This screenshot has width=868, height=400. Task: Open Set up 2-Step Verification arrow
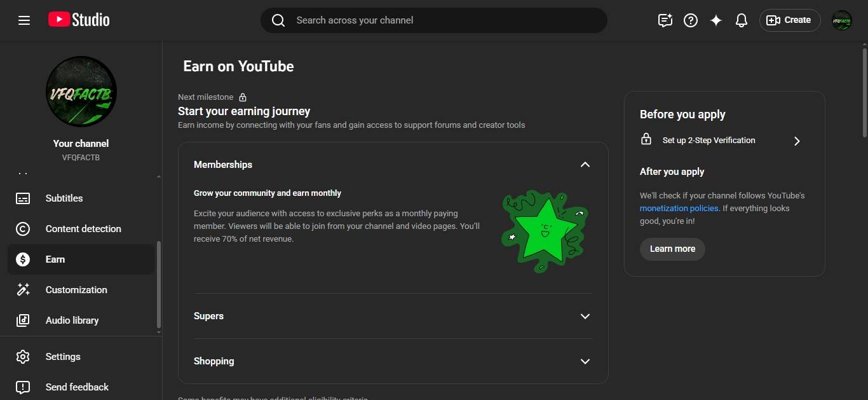[797, 141]
